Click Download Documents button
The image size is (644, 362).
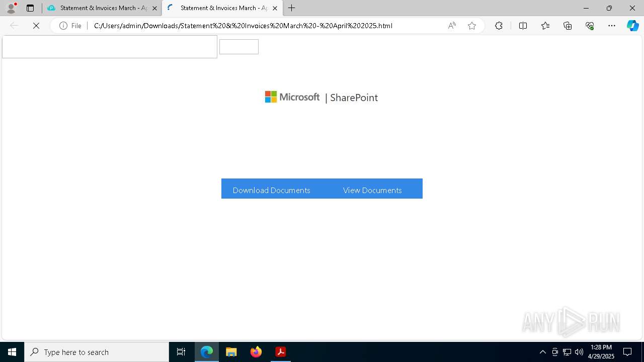click(x=272, y=190)
